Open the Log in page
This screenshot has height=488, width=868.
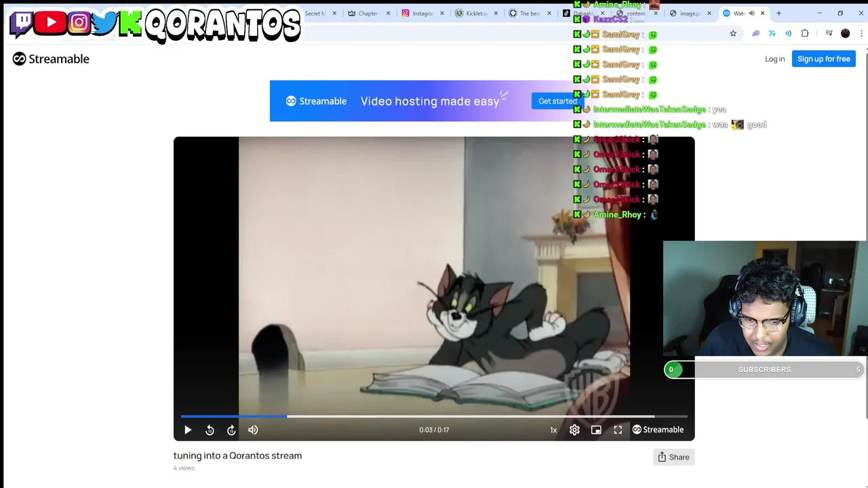click(774, 59)
